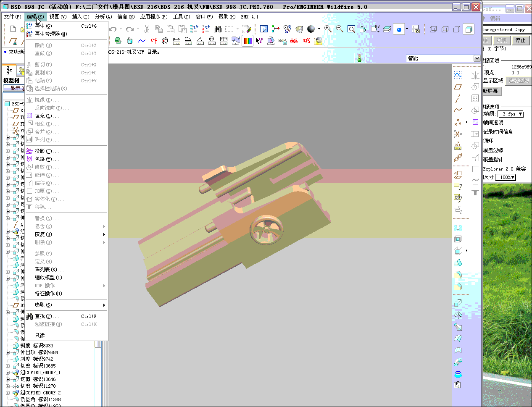Open the 恢复 submenu in Edit menu
The image size is (532, 407).
click(x=66, y=234)
